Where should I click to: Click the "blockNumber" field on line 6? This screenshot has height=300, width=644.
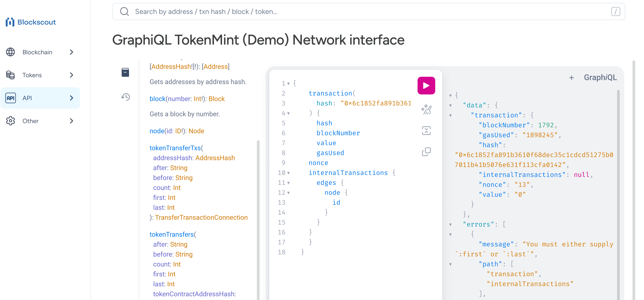point(338,133)
